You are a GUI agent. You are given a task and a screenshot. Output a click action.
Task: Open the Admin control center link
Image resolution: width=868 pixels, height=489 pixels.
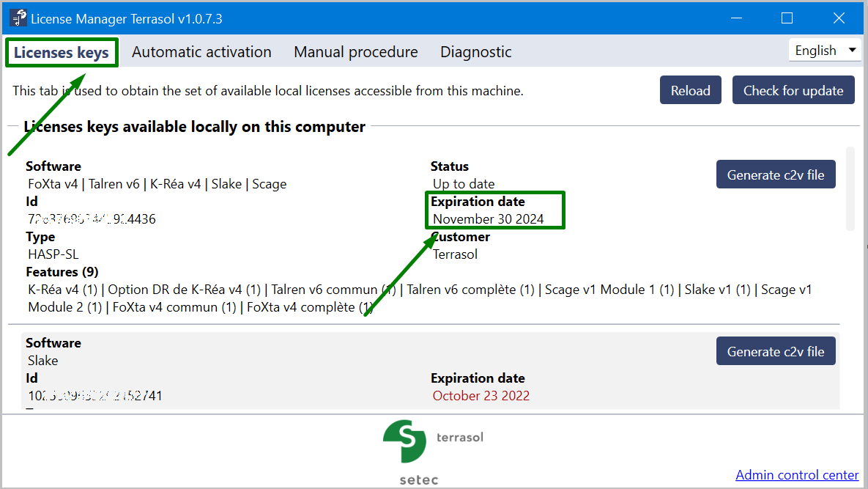pos(797,474)
